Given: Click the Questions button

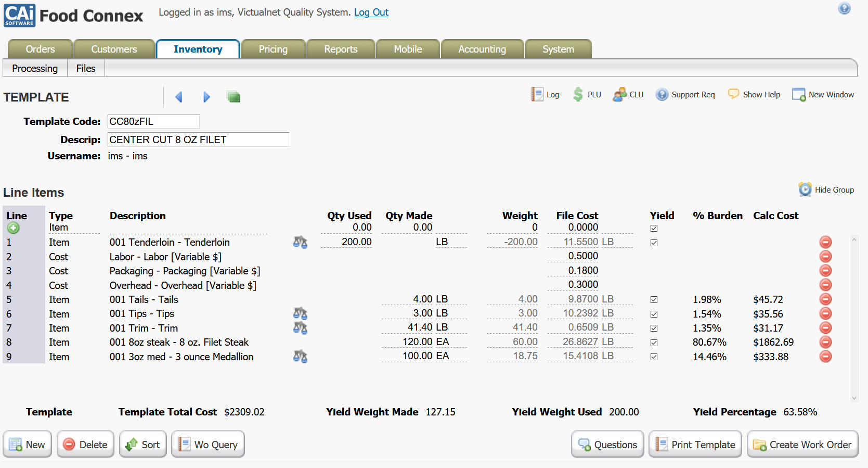Looking at the screenshot, I should tap(607, 444).
